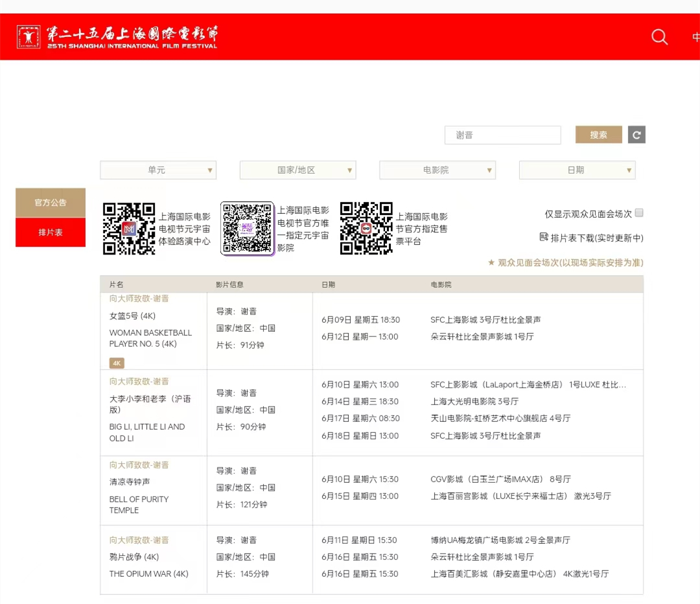
Task: Click the 向大师致敬-谢晋 link above 鸦片战争
Action: 139,540
